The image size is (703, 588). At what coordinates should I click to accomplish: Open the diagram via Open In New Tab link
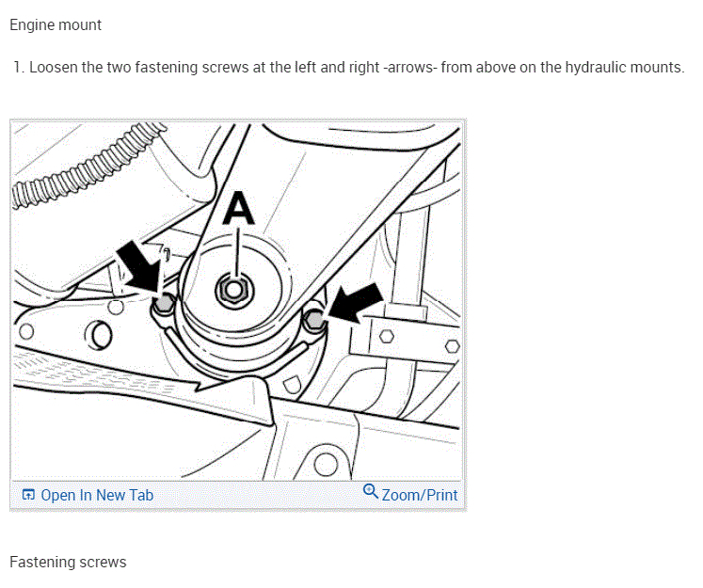tap(97, 495)
